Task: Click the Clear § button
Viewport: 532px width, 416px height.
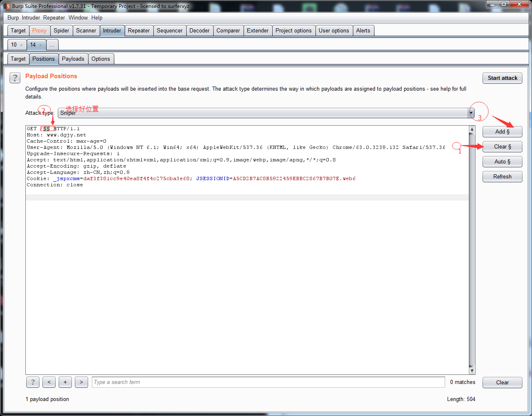Action: click(x=502, y=146)
